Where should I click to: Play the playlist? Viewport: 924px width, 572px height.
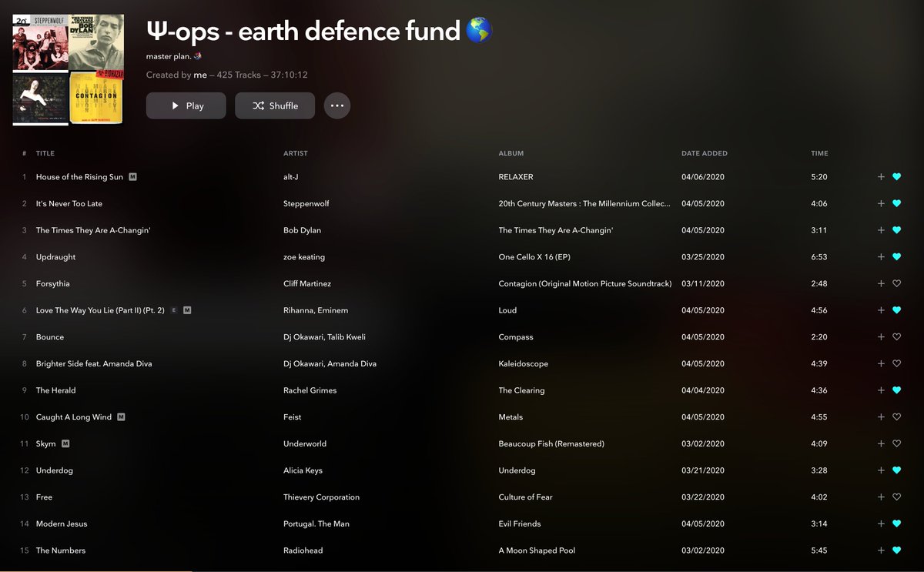(x=186, y=105)
